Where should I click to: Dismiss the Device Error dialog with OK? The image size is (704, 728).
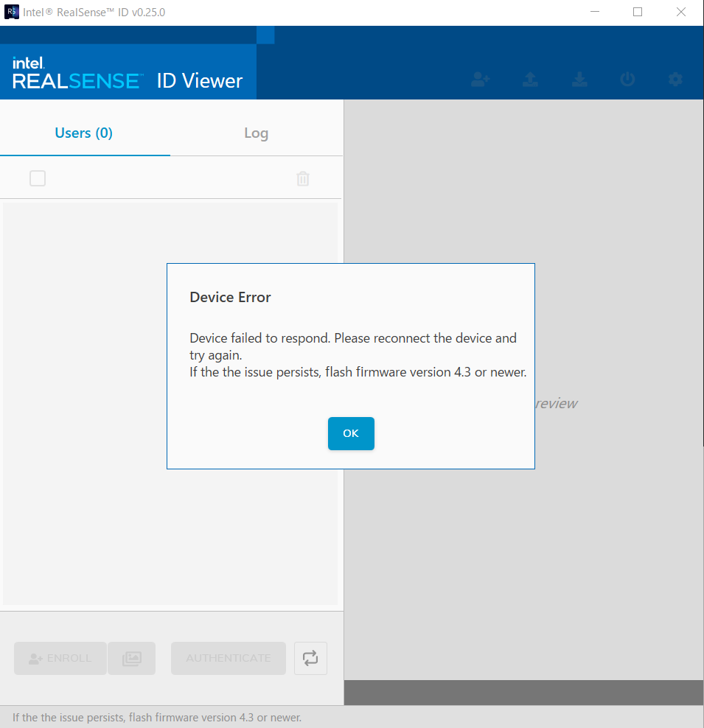(x=351, y=433)
